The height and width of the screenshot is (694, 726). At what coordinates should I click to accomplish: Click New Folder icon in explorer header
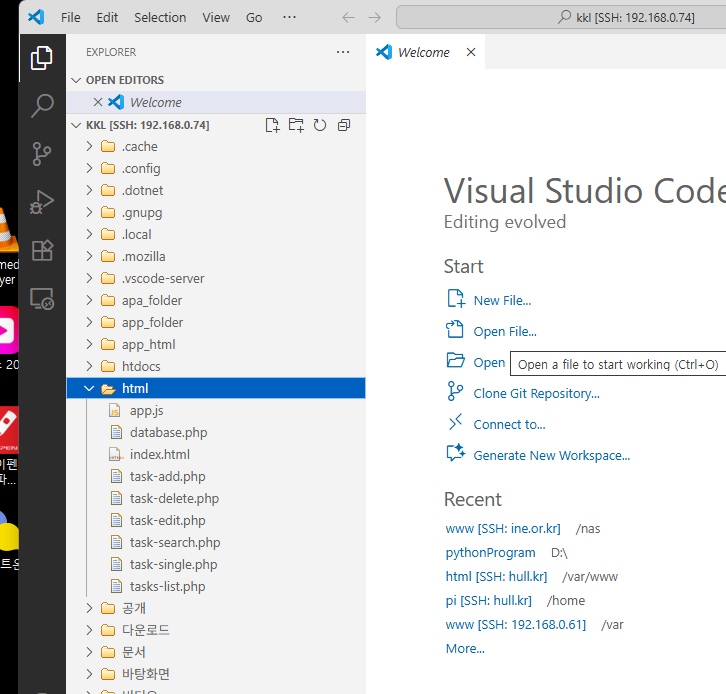[296, 125]
